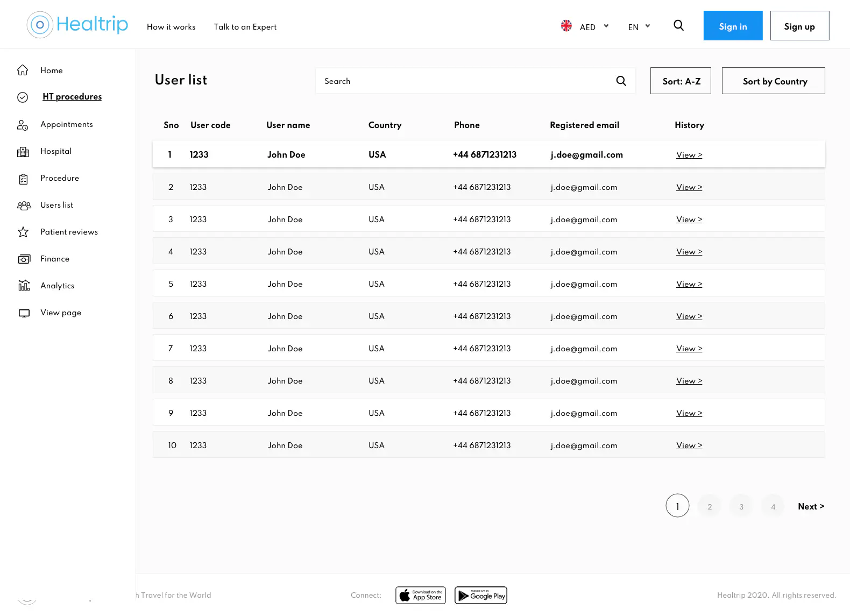The height and width of the screenshot is (616, 850).
Task: Open HT procedures sidebar item
Action: pyautogui.click(x=72, y=97)
